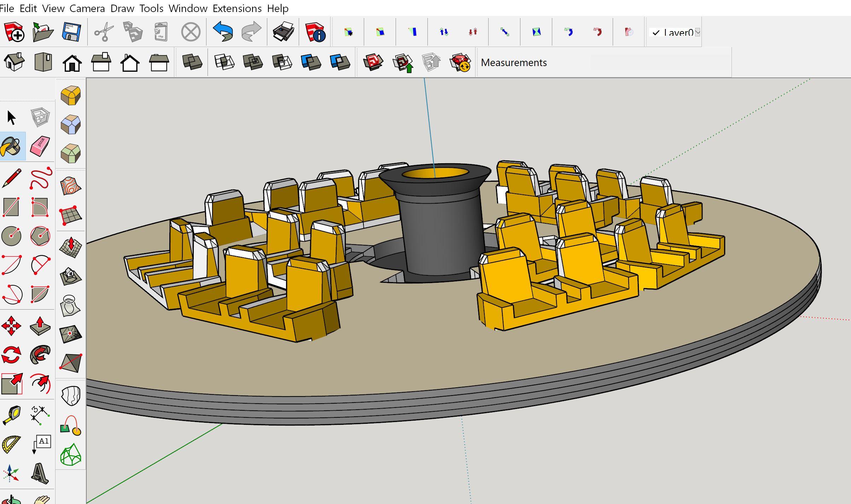851x504 pixels.
Task: Select the Protractor tool
Action: [x=11, y=445]
